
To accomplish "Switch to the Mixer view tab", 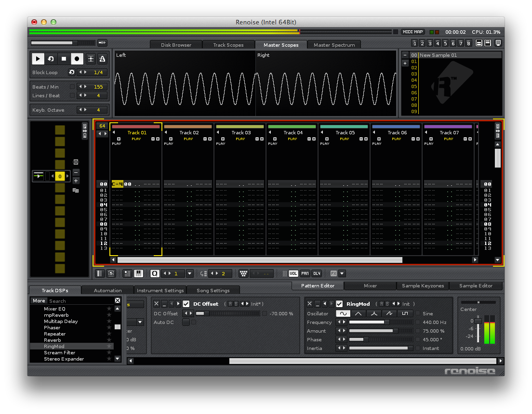I will (370, 285).
